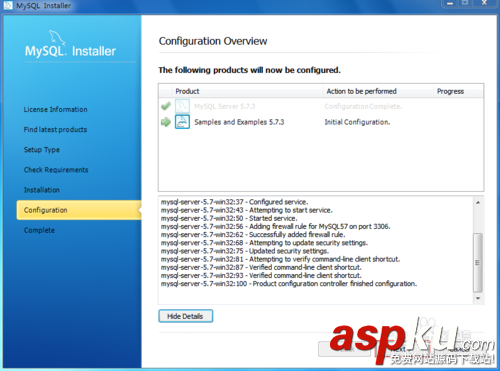Click the log scrollbar down arrow

pyautogui.click(x=478, y=298)
